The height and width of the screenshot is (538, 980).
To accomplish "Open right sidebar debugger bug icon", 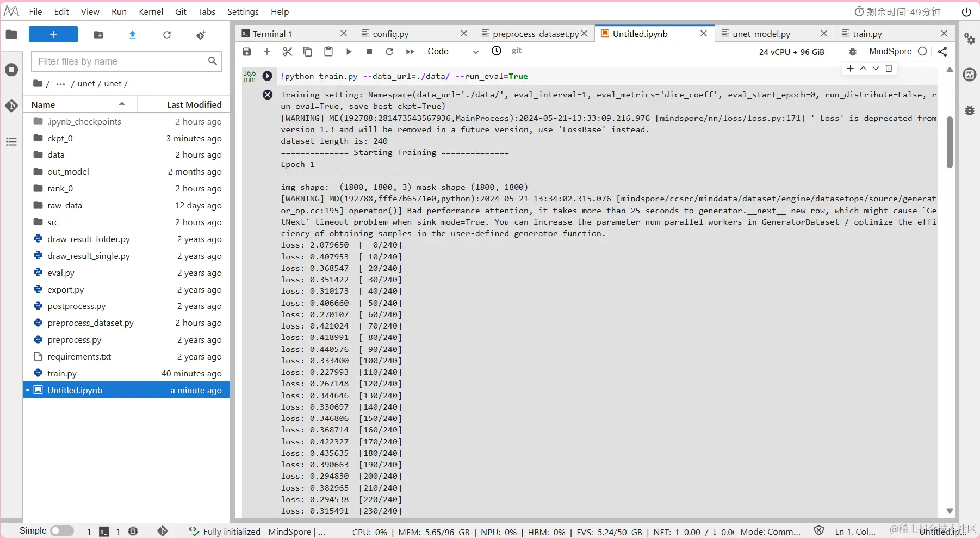I will pos(970,110).
